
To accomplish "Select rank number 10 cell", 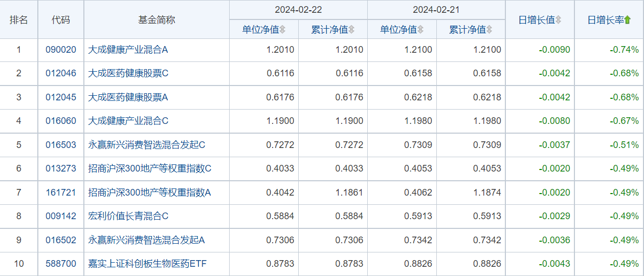I will tap(19, 264).
